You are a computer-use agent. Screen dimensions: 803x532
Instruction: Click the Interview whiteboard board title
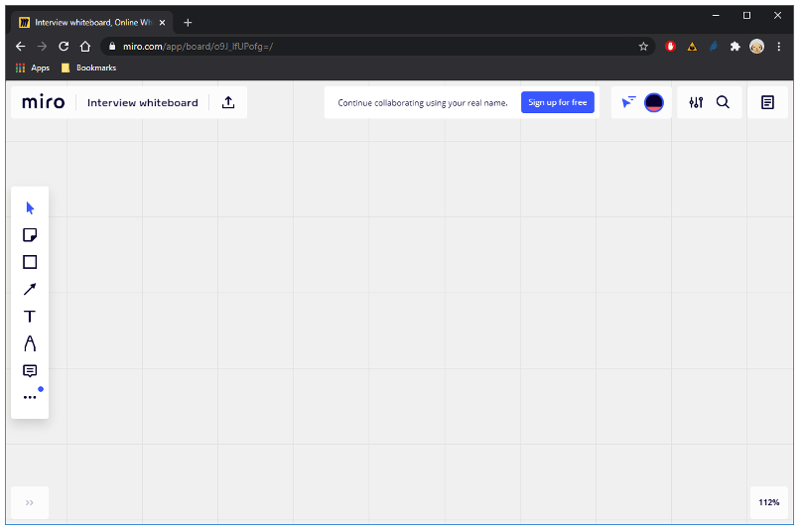pyautogui.click(x=142, y=102)
